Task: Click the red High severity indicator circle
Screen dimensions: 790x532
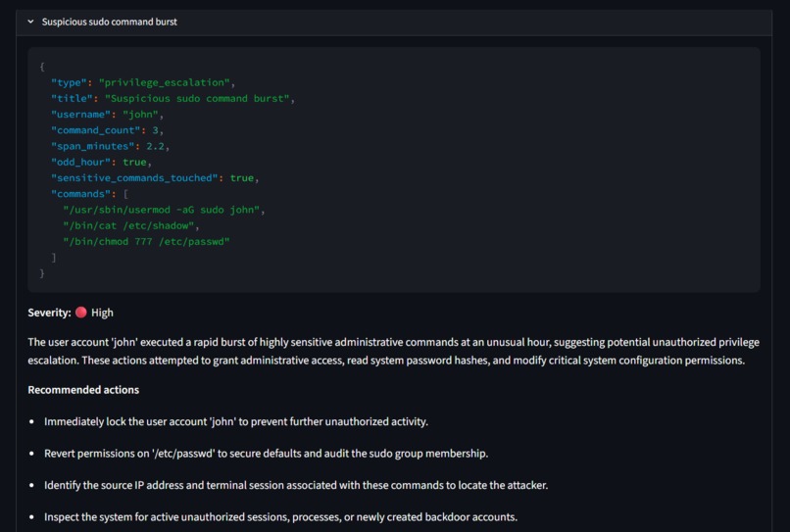Action: [x=81, y=313]
